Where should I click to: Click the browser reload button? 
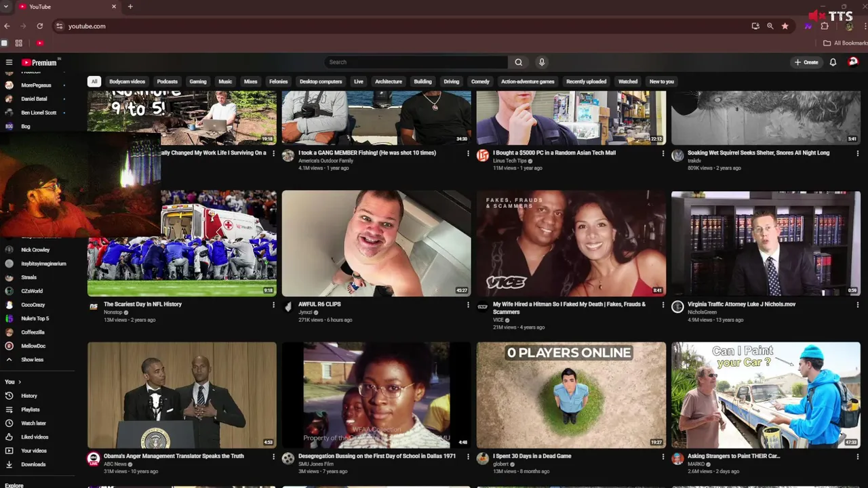pyautogui.click(x=40, y=26)
